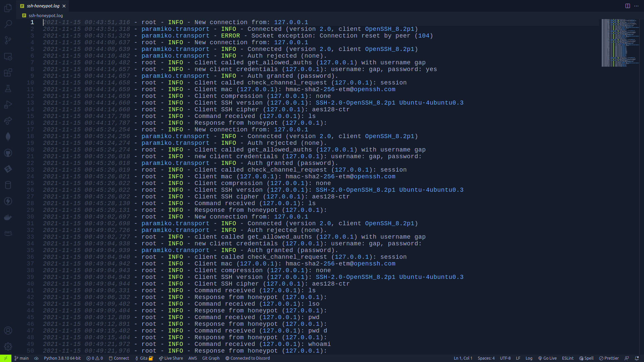Viewport: 644px width, 362px height.
Task: Open the Spaces: 4 indentation selector
Action: (486, 358)
